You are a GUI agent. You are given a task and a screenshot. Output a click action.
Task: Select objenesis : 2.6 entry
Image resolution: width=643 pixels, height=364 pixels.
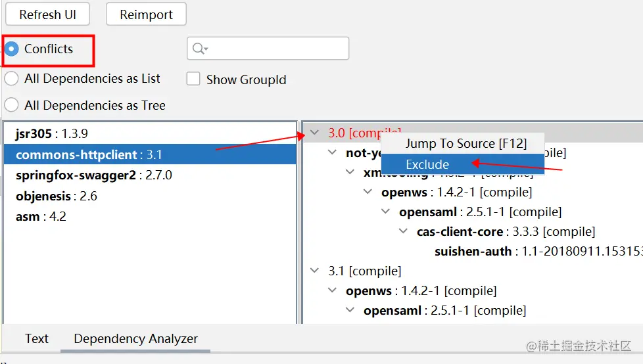pos(150,196)
